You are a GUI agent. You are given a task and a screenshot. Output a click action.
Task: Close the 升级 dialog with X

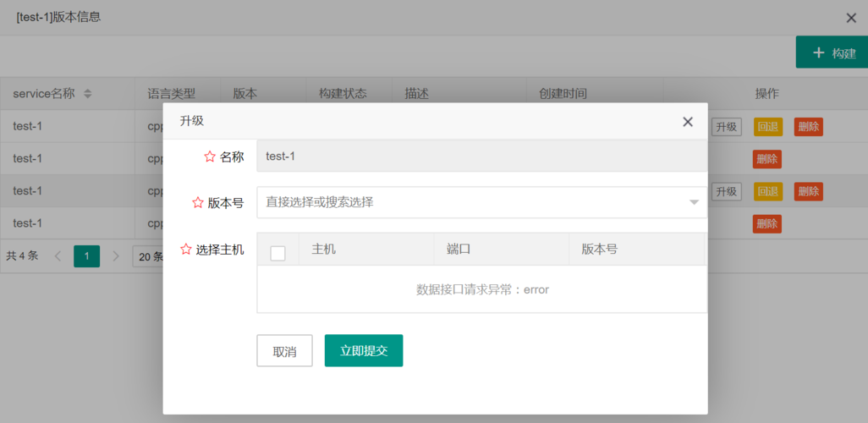pos(688,122)
